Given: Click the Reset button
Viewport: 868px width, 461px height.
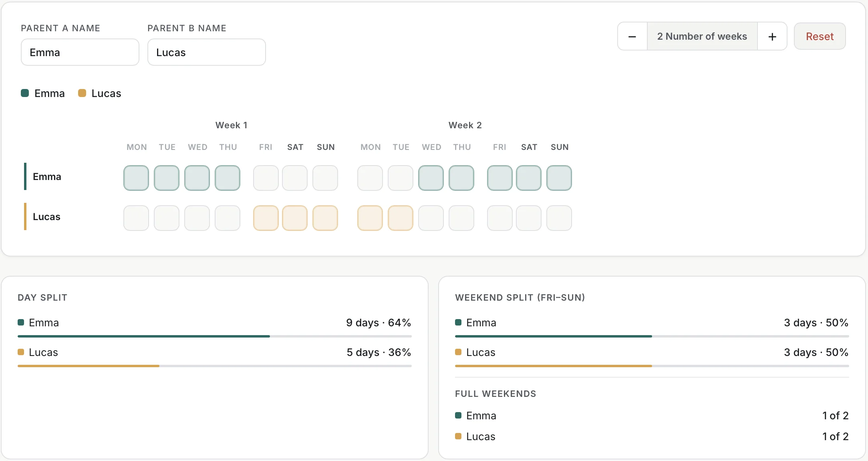Looking at the screenshot, I should pyautogui.click(x=820, y=36).
